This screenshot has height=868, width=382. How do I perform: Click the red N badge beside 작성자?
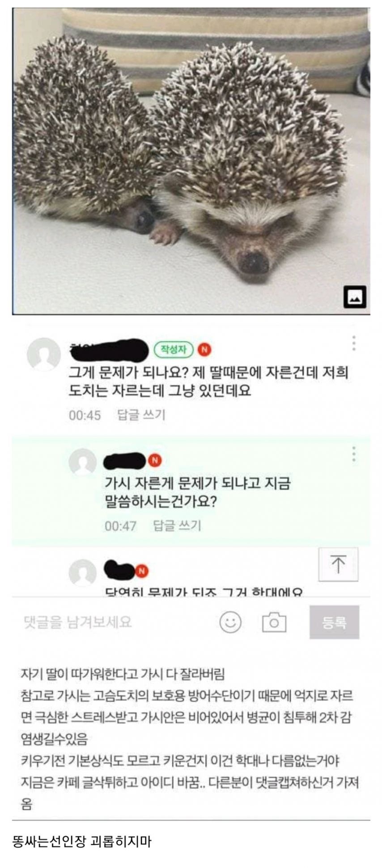tap(204, 349)
